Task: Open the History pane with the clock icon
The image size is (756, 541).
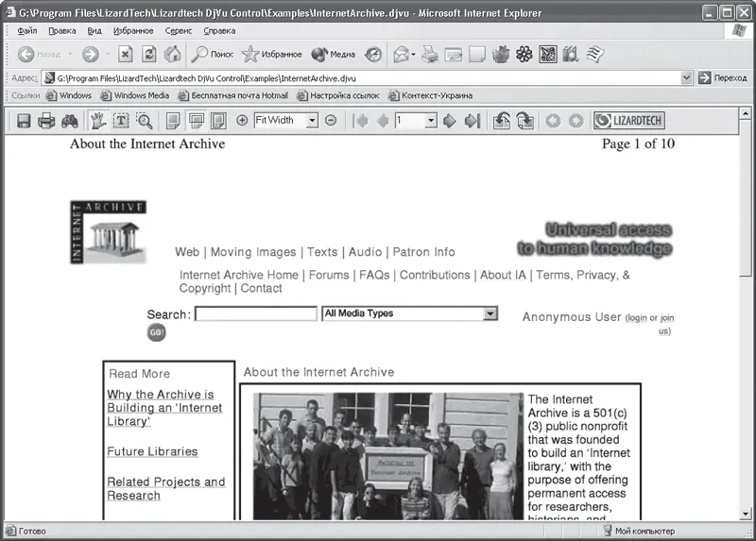Action: 372,55
